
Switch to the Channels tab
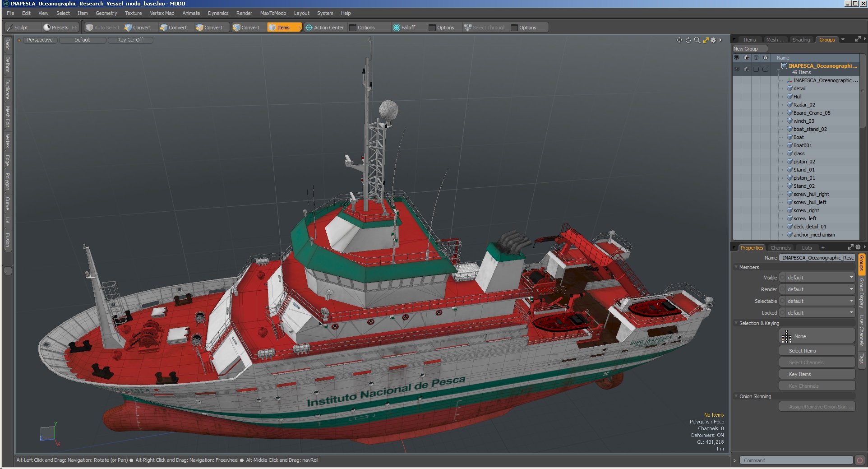coord(780,248)
